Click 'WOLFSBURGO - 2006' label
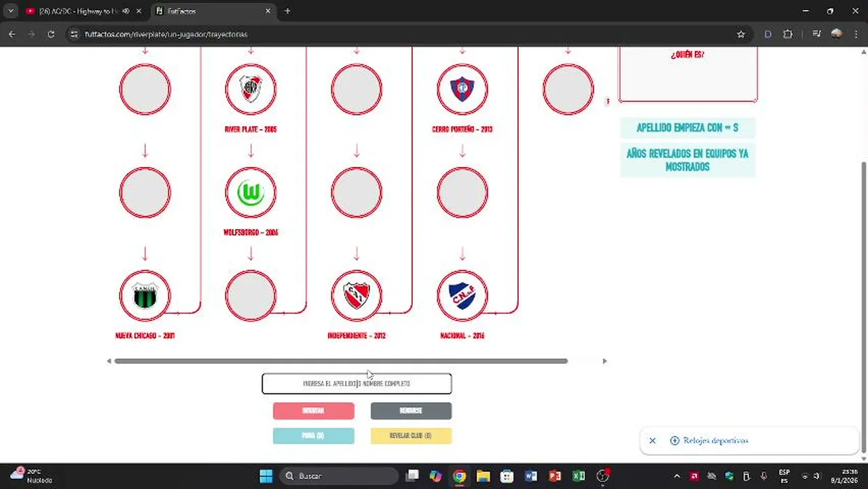This screenshot has width=868, height=489. tap(251, 232)
